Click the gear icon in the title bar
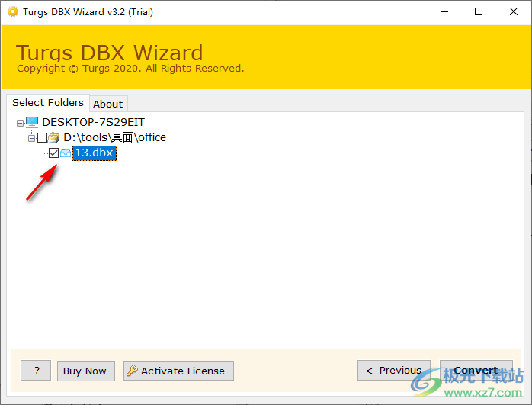 tap(13, 12)
